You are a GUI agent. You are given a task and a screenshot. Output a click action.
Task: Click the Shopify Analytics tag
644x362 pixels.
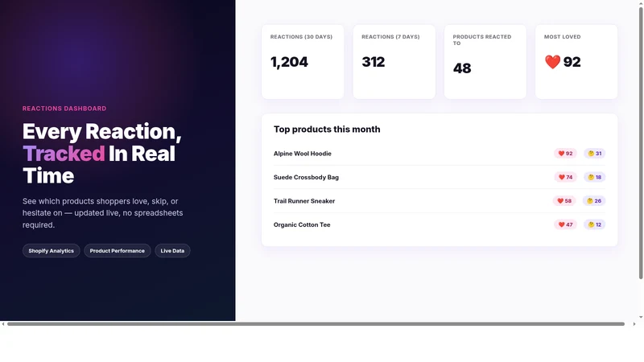pyautogui.click(x=51, y=251)
